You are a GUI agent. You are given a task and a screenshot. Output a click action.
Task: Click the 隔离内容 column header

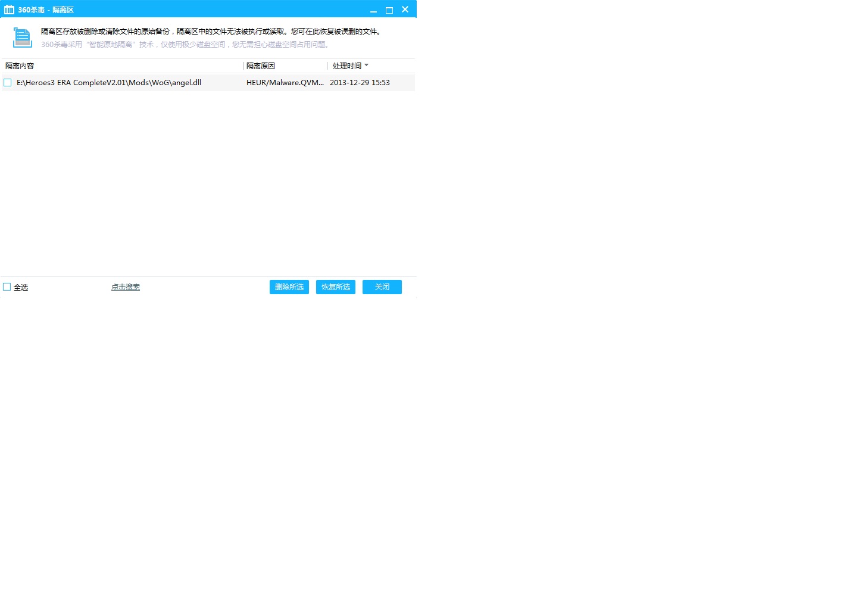point(20,66)
